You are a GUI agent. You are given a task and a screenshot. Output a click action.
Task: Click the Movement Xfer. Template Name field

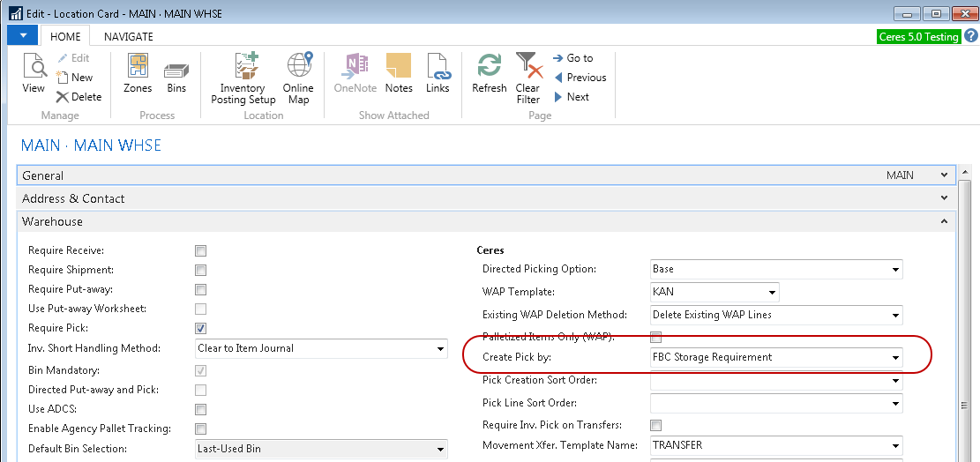click(767, 446)
